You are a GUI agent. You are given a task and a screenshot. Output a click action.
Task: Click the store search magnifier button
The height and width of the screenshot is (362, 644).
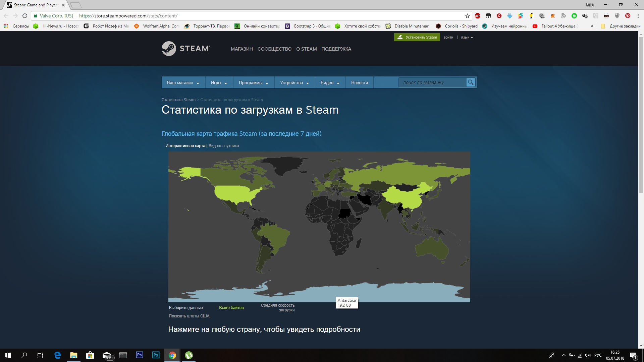471,82
